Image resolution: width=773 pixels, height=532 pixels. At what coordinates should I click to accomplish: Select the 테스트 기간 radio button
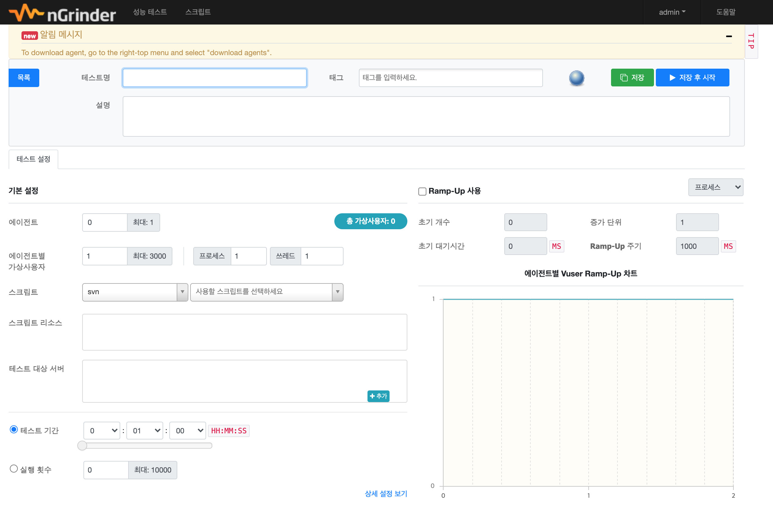click(x=14, y=429)
